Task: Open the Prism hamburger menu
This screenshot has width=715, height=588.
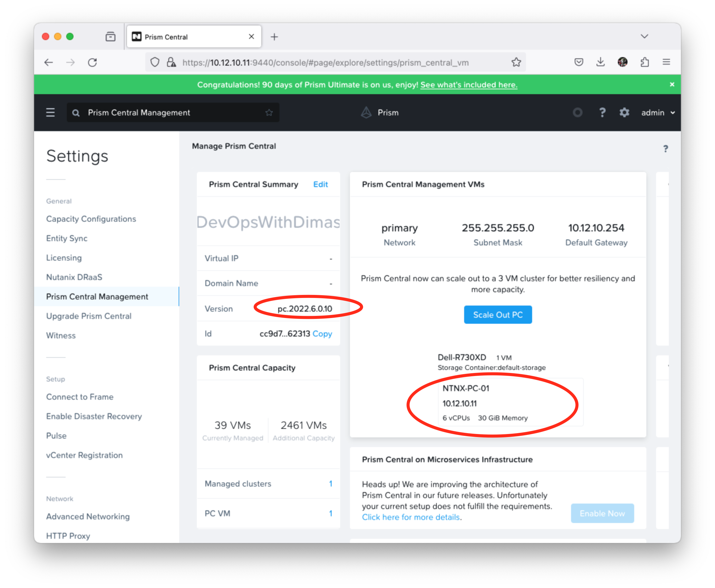Action: (50, 112)
